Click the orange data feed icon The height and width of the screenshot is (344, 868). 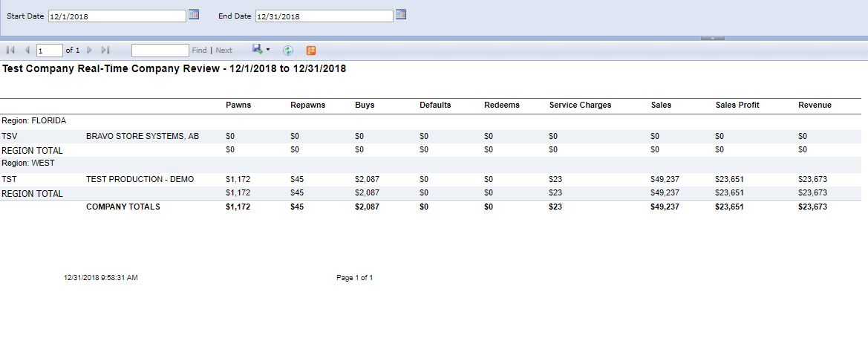tap(311, 51)
